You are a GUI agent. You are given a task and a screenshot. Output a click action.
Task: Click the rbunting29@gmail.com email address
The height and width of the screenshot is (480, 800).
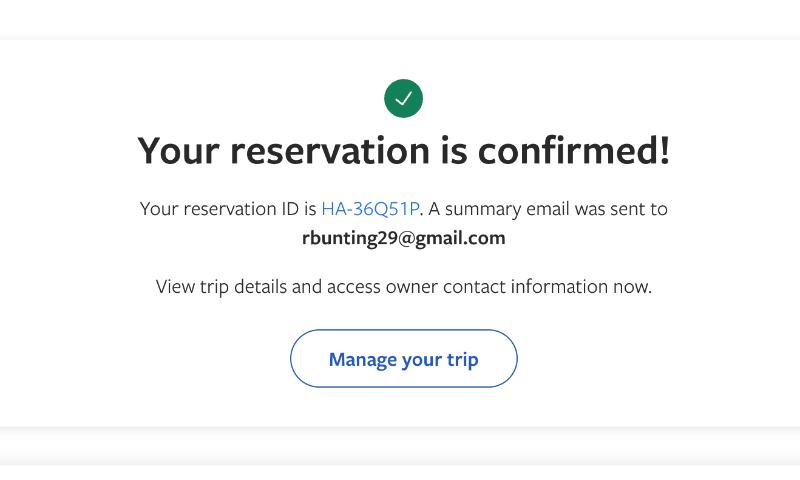[404, 238]
